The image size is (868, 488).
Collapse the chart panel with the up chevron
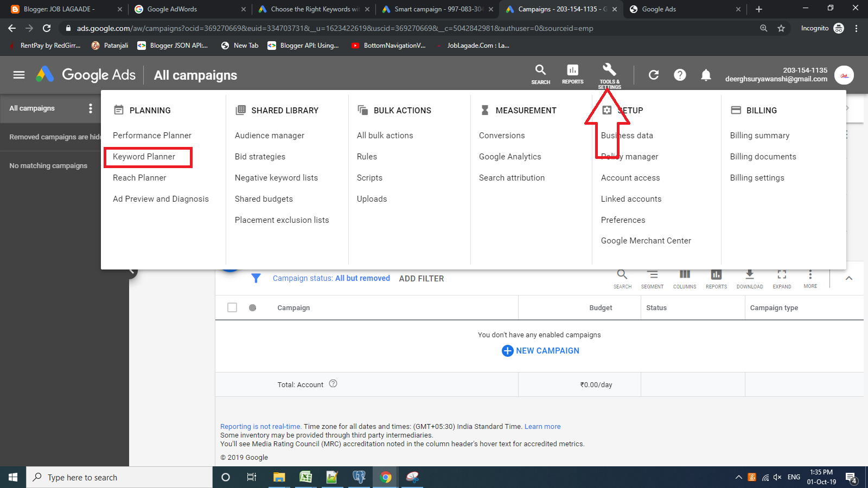coord(849,278)
